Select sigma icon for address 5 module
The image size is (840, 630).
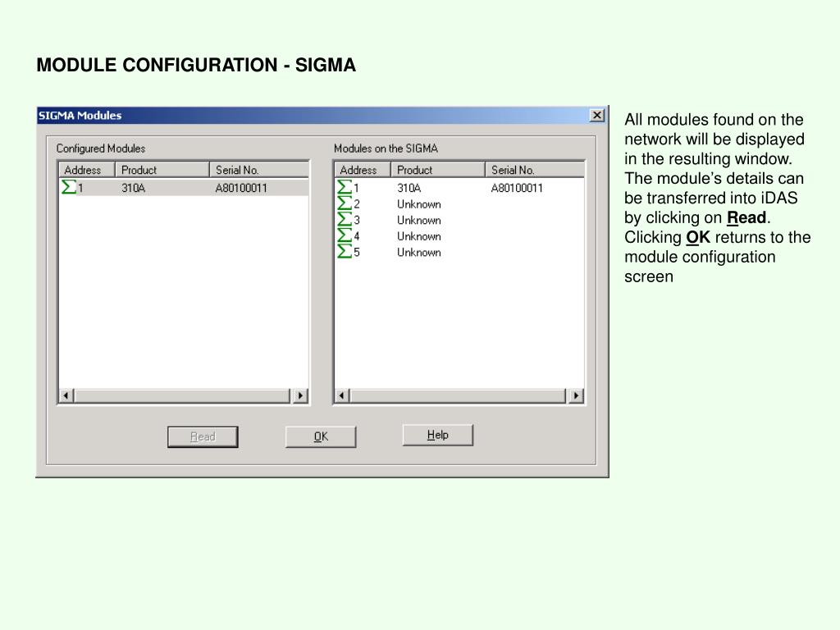point(345,251)
